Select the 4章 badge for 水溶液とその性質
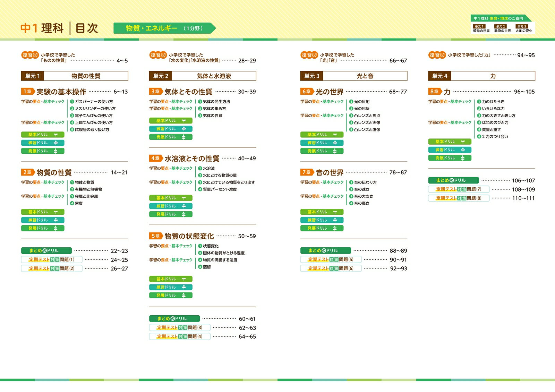The image size is (555, 392). point(156,158)
